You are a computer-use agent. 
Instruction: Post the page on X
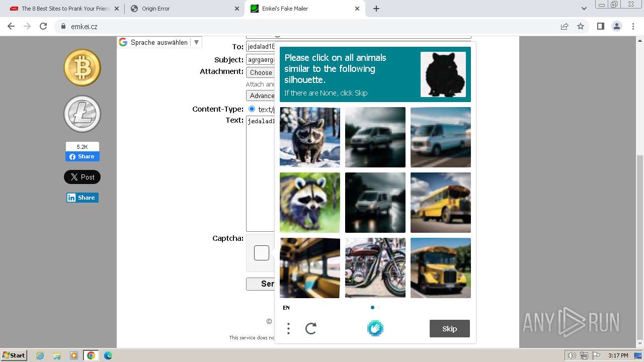pyautogui.click(x=82, y=177)
